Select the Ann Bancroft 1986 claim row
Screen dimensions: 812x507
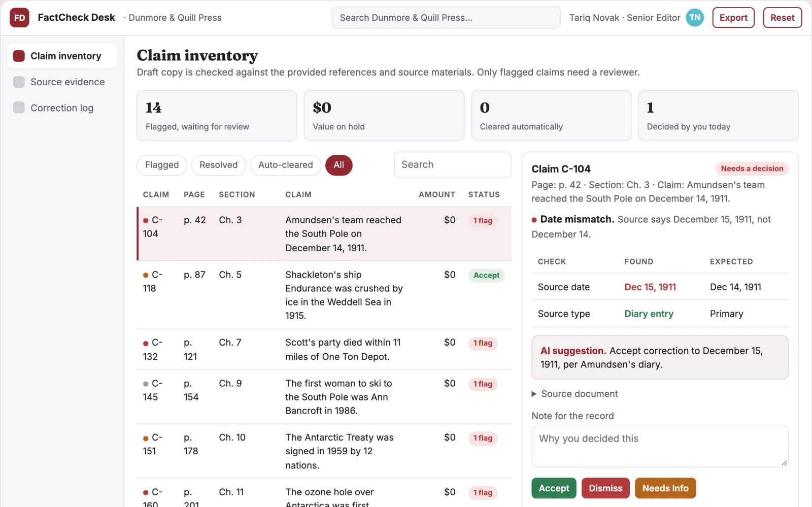(324, 397)
